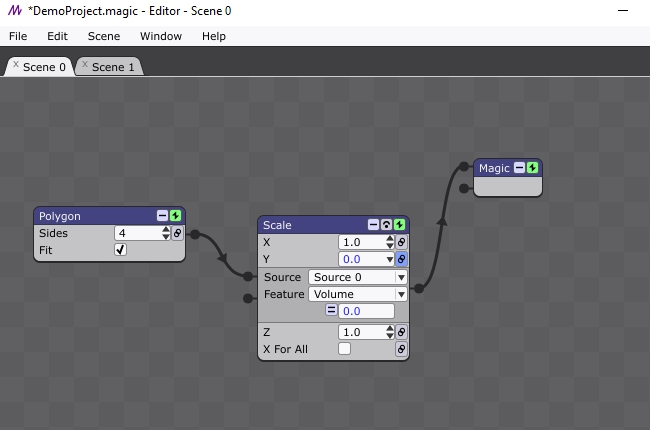Increase Scale X with up stepper arrow
Viewport: 650px width, 430px height.
390,238
